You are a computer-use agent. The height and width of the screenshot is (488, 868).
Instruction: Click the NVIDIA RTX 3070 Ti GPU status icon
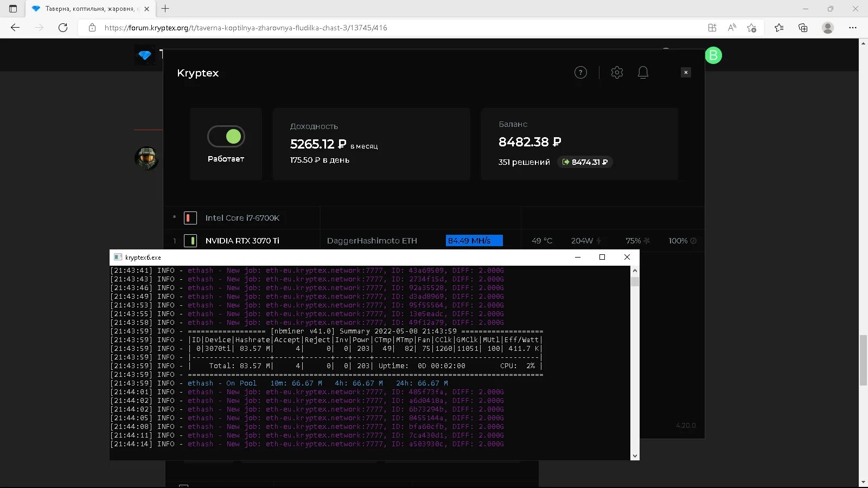pos(190,240)
